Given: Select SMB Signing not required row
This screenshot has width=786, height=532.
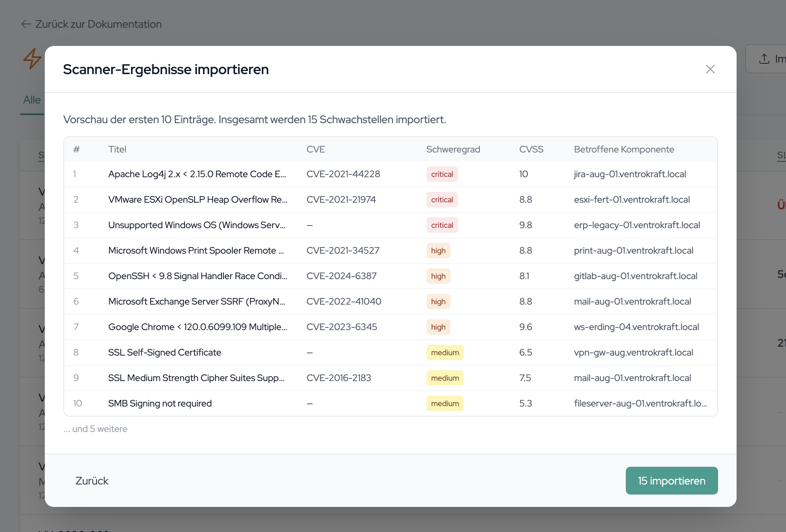Looking at the screenshot, I should click(x=391, y=403).
